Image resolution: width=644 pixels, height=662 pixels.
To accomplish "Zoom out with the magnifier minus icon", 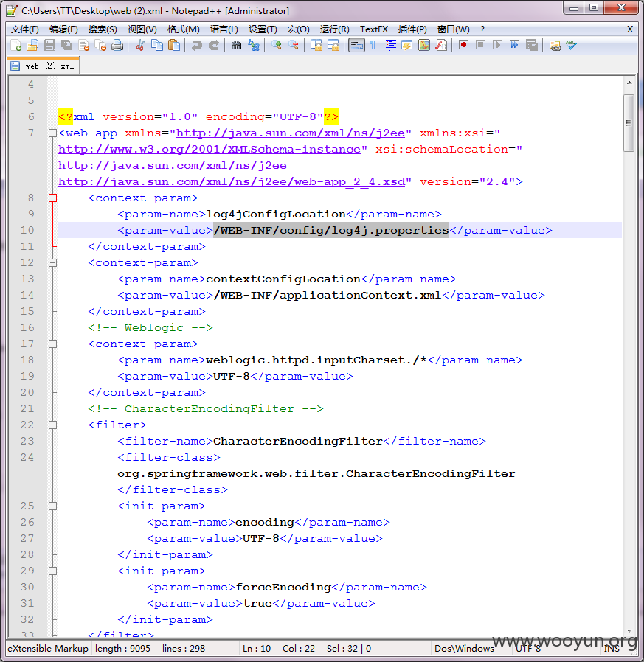I will 294,45.
